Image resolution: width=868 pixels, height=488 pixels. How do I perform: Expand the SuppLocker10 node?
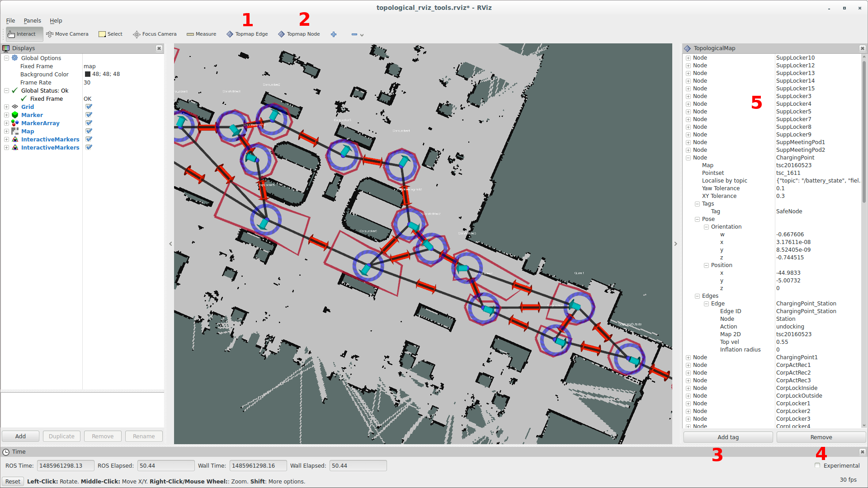(688, 58)
